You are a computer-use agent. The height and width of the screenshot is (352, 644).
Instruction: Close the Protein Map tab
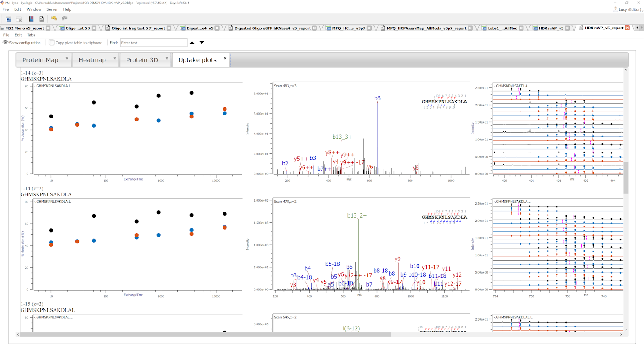(x=67, y=59)
